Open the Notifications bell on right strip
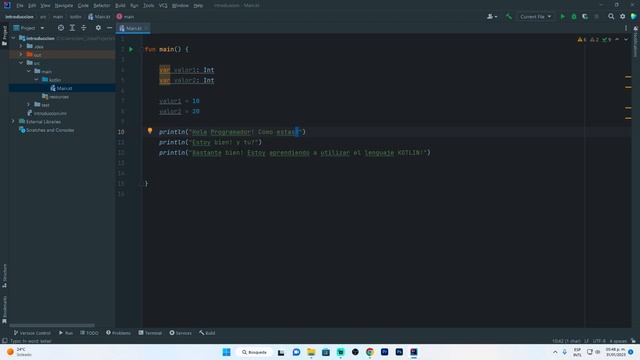The width and height of the screenshot is (640, 360). pos(636,29)
